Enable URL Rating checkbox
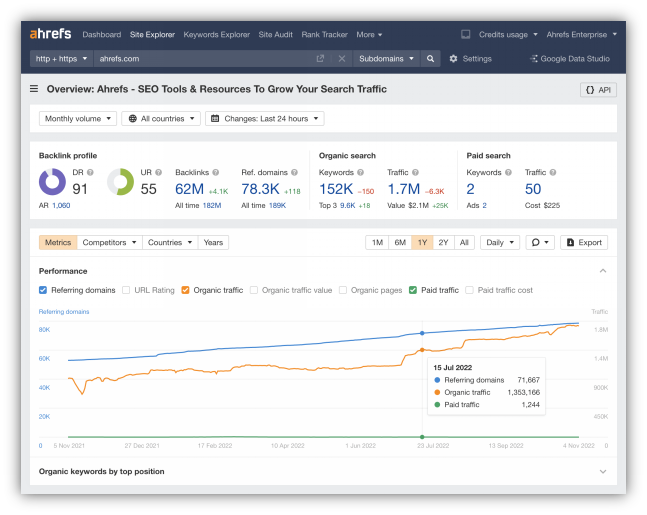Screen dimensions: 647x515 pos(126,290)
